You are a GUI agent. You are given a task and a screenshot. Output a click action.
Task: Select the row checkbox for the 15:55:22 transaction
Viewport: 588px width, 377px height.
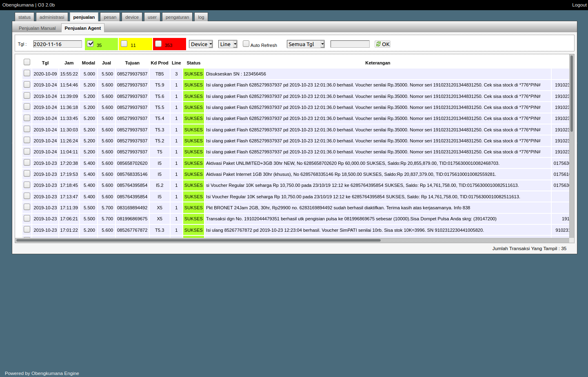[27, 73]
